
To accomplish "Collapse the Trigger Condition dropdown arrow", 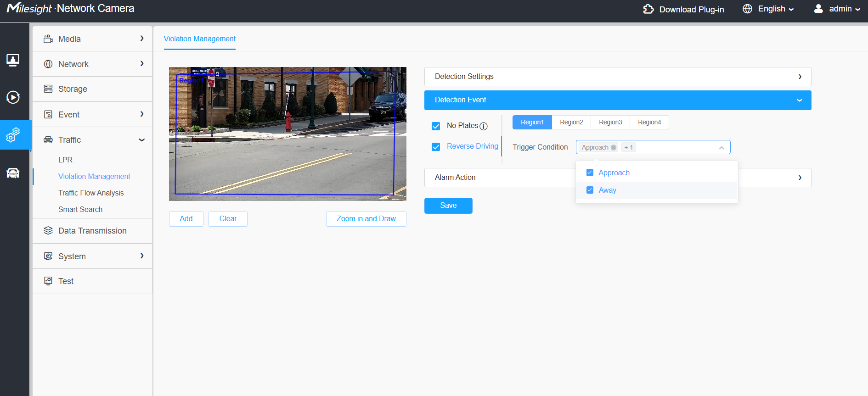I will pyautogui.click(x=721, y=147).
